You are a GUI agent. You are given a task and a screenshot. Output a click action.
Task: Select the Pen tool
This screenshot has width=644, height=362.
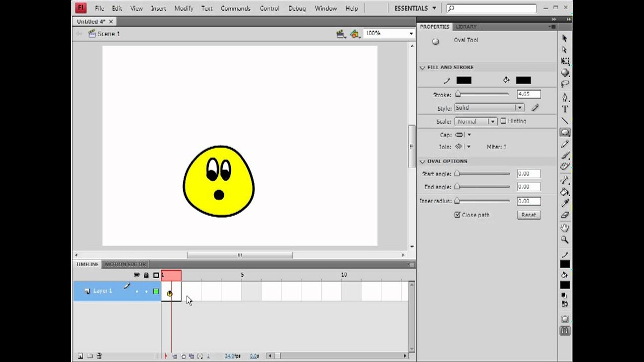pos(565,98)
